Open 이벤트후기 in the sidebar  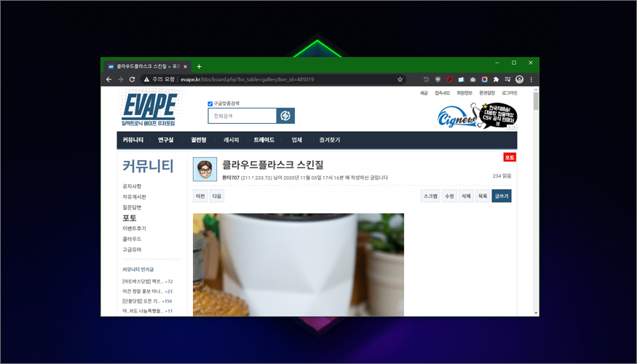coord(135,229)
